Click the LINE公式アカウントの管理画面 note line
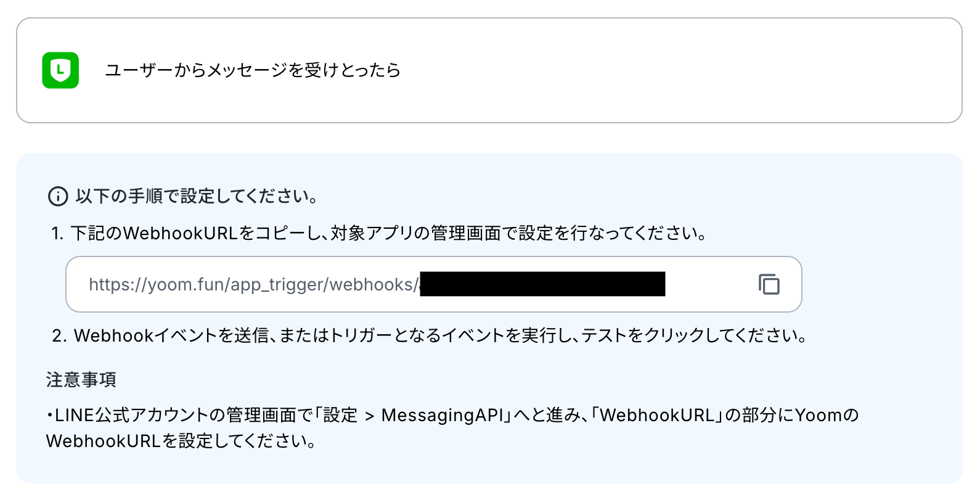 (x=452, y=415)
